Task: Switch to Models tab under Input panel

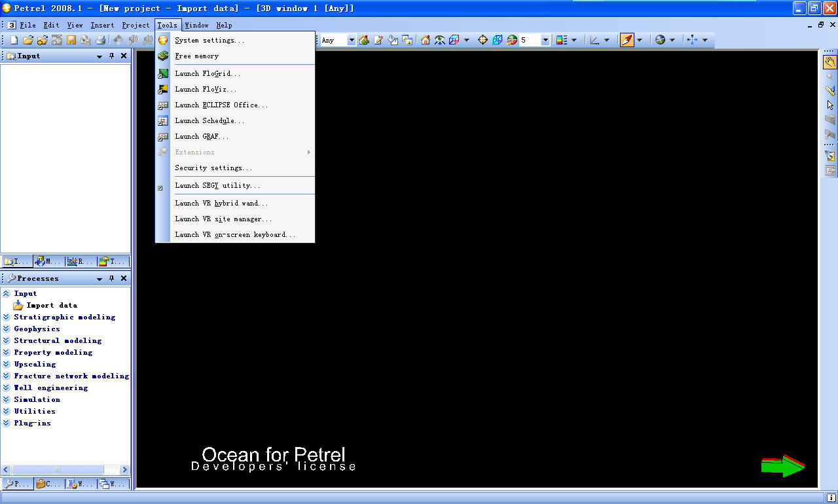Action: point(49,262)
